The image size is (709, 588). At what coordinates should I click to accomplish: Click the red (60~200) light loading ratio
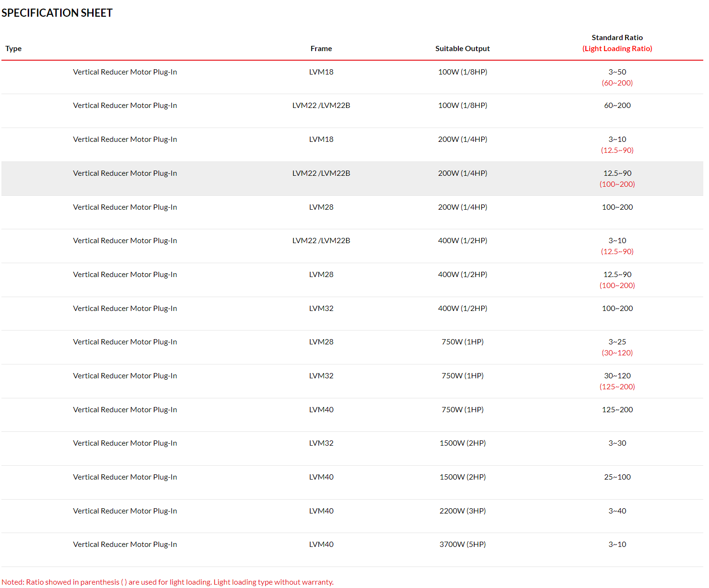click(x=617, y=83)
